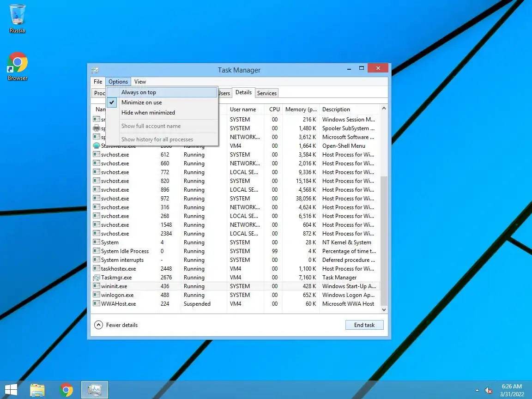Viewport: 532px width, 399px height.
Task: Close the open Options menu
Action: point(118,82)
